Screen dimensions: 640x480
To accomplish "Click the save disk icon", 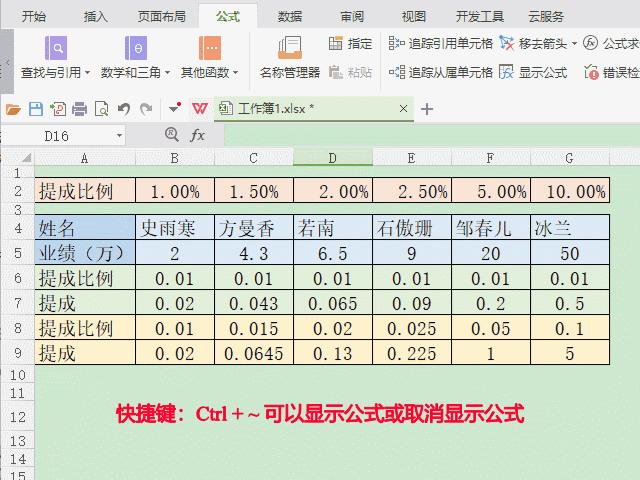I will pyautogui.click(x=36, y=109).
